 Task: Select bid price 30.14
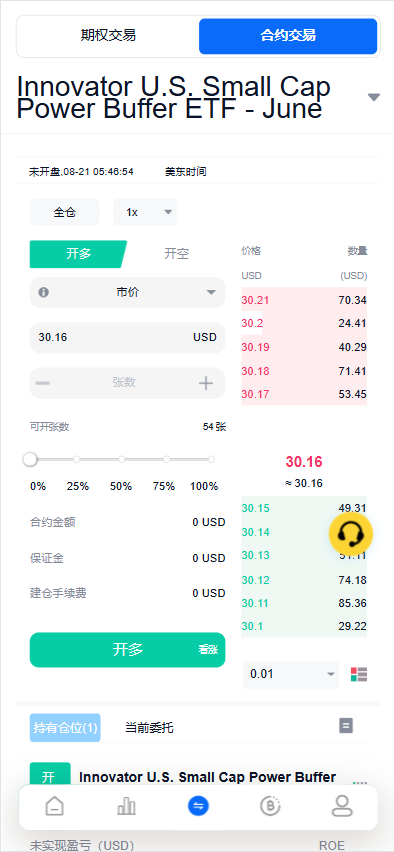coord(255,532)
